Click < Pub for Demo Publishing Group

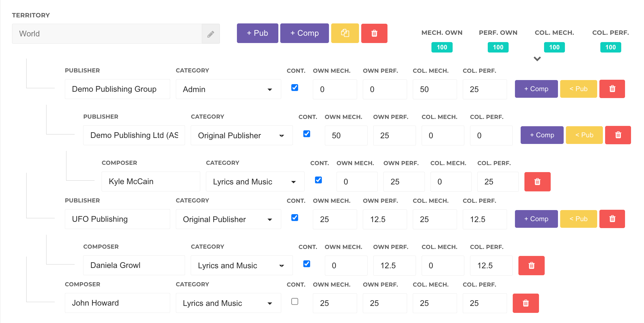579,89
